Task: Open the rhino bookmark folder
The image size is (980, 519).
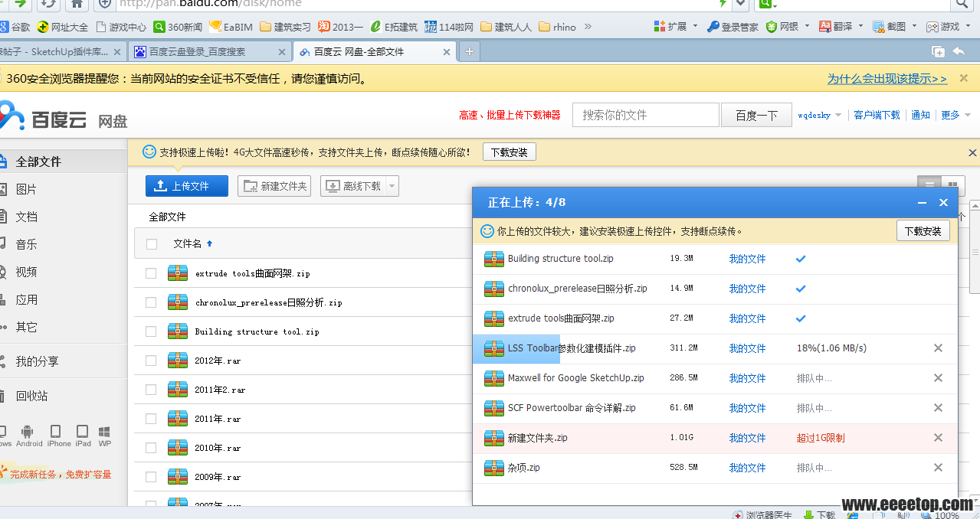Action: click(557, 26)
